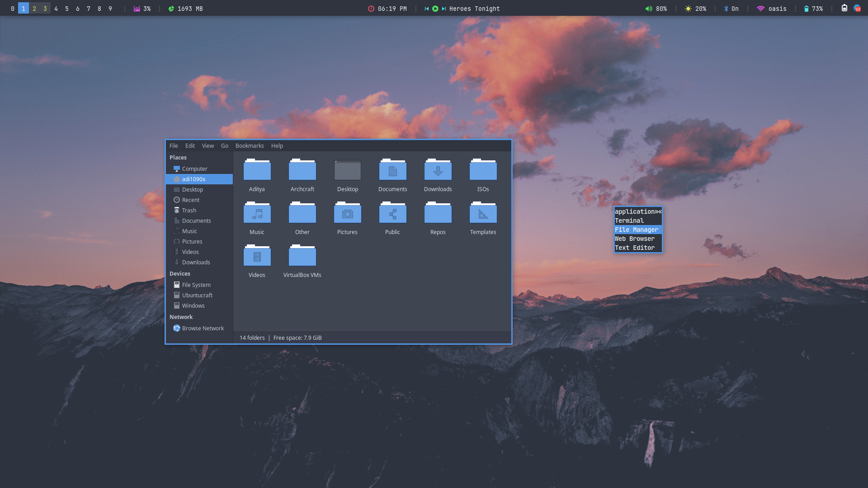The height and width of the screenshot is (488, 868).
Task: Select Terminal in application launcher
Action: coord(629,221)
